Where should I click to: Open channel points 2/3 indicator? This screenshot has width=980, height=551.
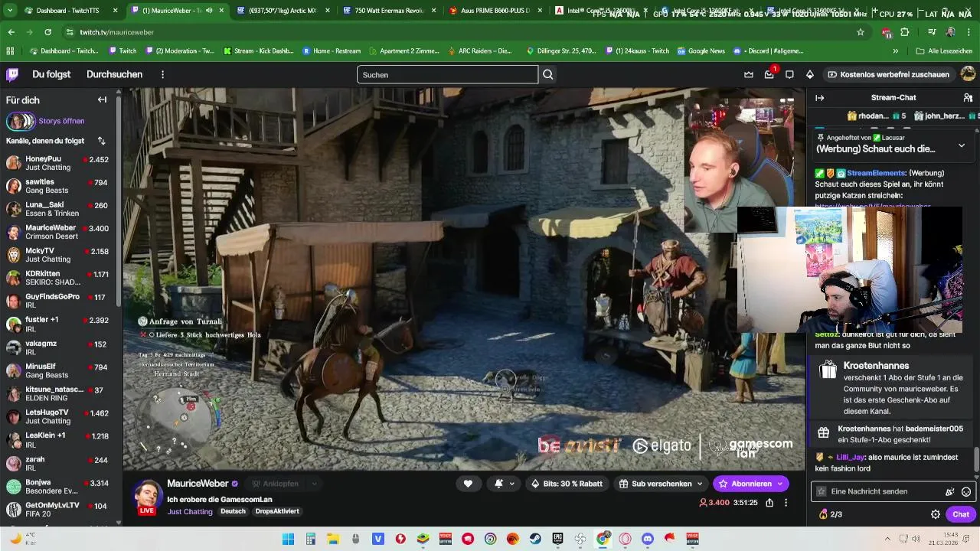[x=830, y=514]
